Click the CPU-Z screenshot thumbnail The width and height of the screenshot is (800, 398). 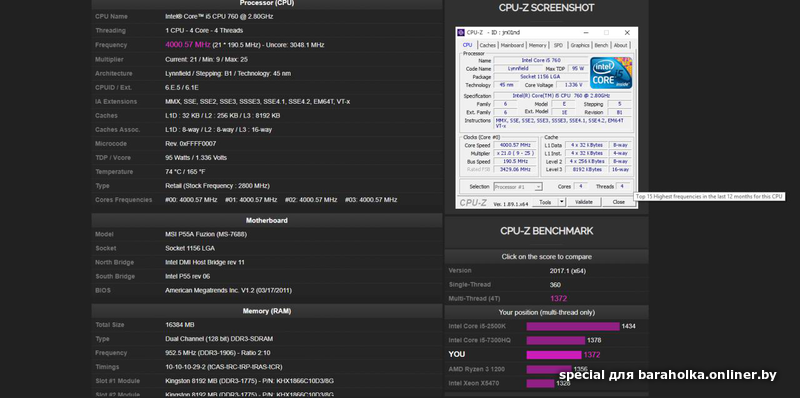tap(546, 118)
